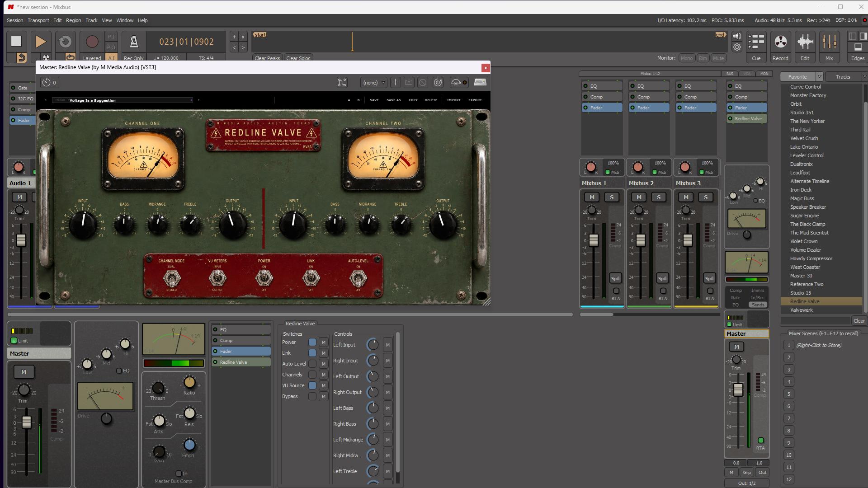Open the Session menu
The image size is (868, 488).
(x=15, y=20)
